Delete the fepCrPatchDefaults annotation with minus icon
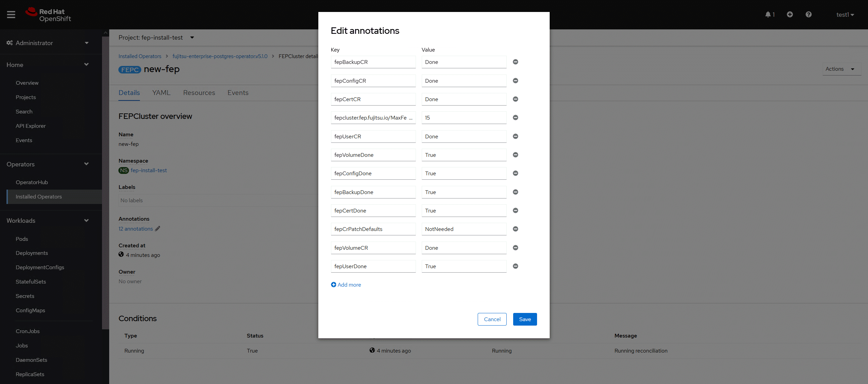868x384 pixels. tap(516, 229)
